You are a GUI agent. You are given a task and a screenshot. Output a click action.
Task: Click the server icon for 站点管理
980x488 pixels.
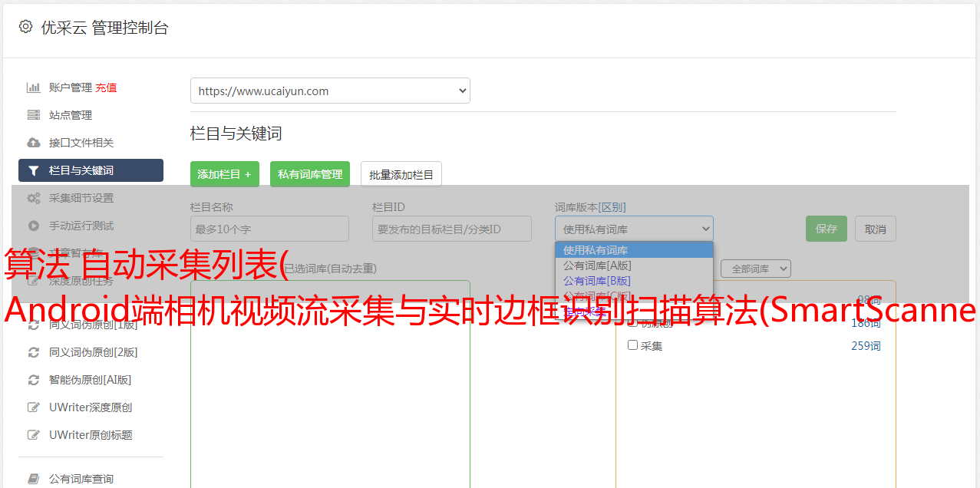33,115
